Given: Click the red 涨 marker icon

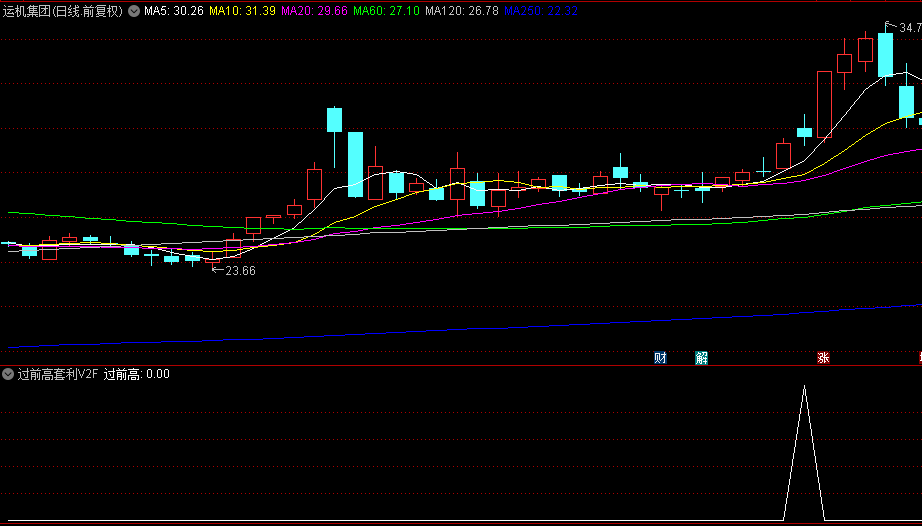Looking at the screenshot, I should [823, 357].
